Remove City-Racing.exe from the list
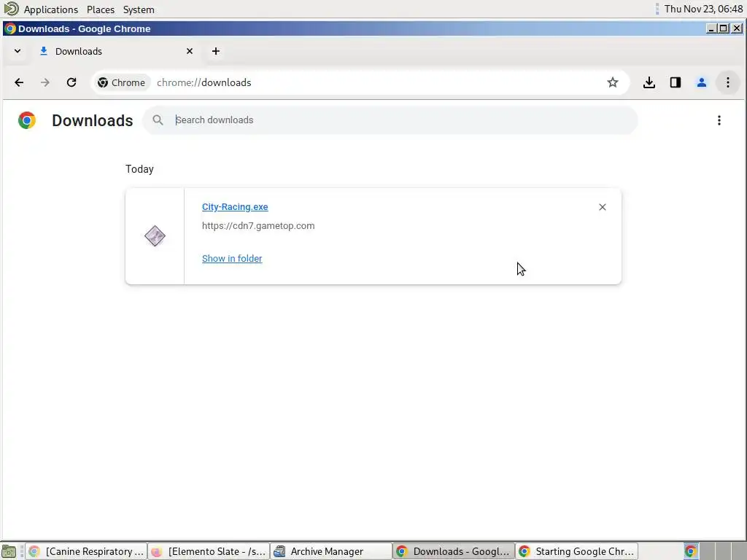The height and width of the screenshot is (560, 747). 602,207
